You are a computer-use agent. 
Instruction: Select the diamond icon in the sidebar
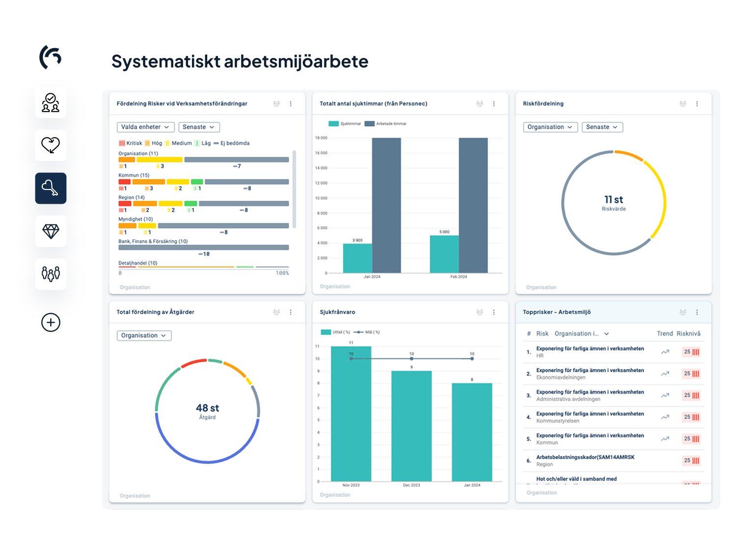pyautogui.click(x=51, y=231)
